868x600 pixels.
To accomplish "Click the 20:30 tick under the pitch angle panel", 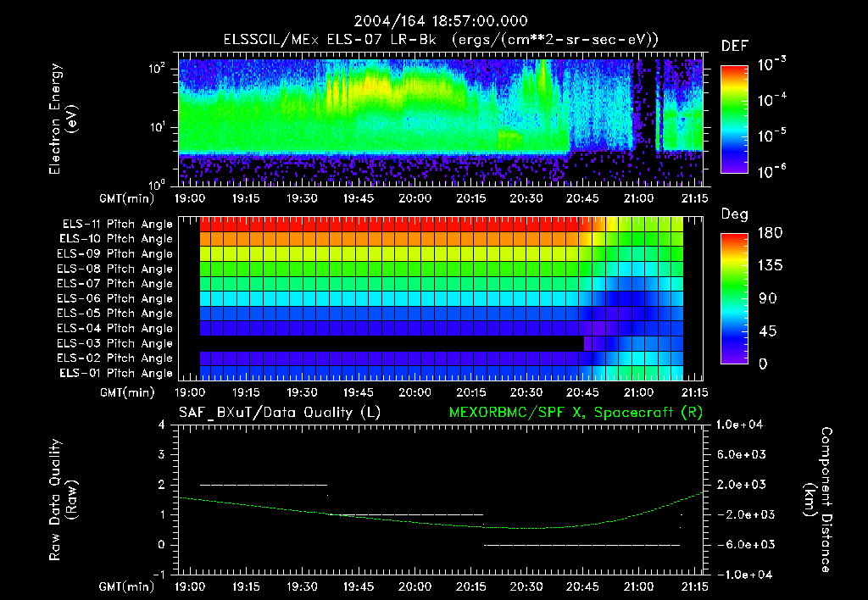I will (x=526, y=392).
